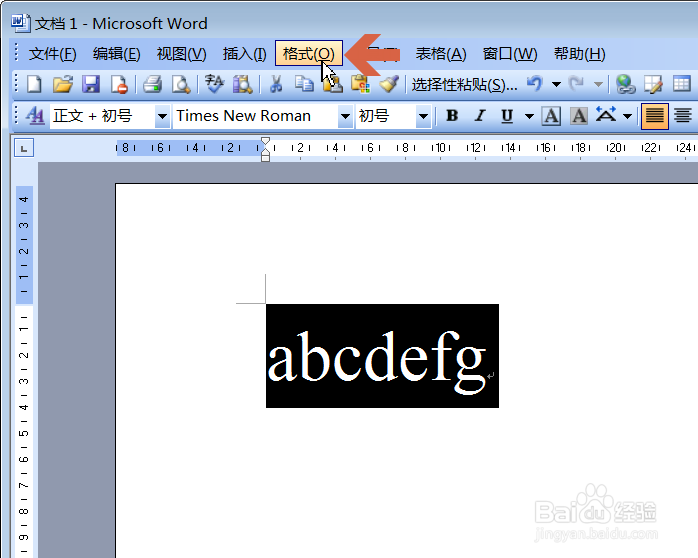Click the Character Scaling icon
698x558 pixels.
pyautogui.click(x=606, y=115)
